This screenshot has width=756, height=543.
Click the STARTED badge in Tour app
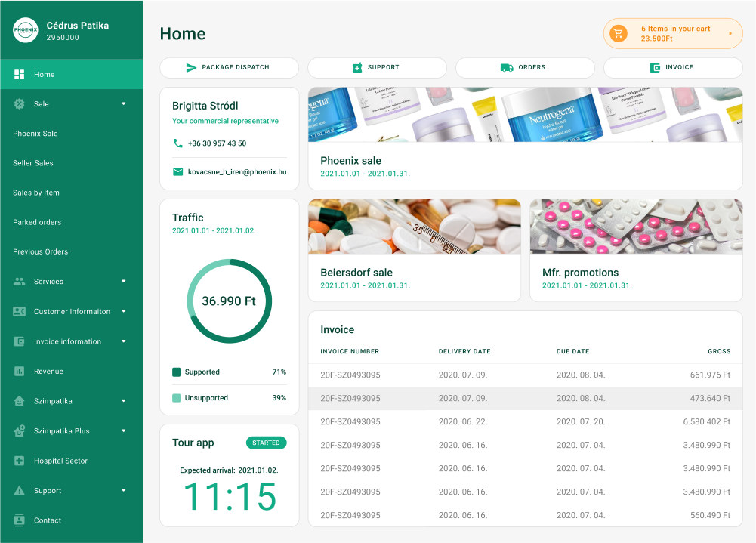[x=266, y=443]
